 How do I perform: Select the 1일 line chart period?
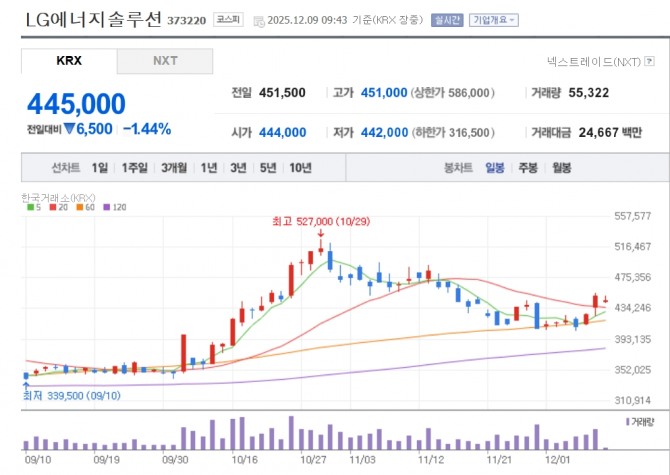(100, 168)
